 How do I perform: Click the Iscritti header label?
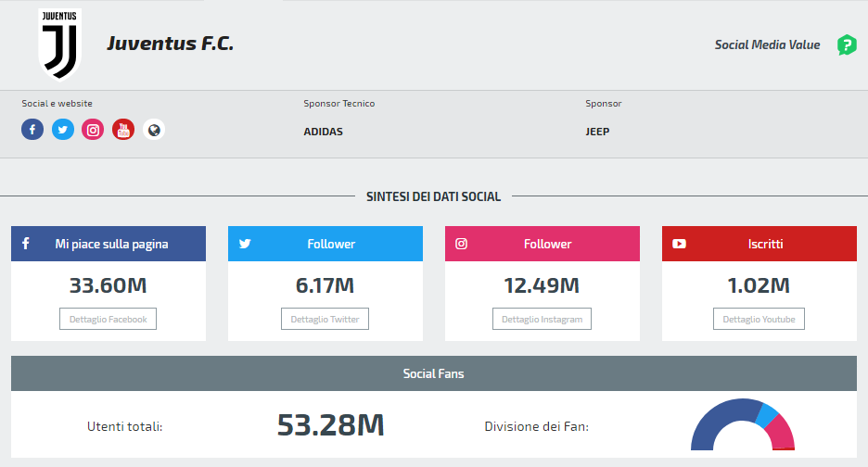[x=766, y=244]
